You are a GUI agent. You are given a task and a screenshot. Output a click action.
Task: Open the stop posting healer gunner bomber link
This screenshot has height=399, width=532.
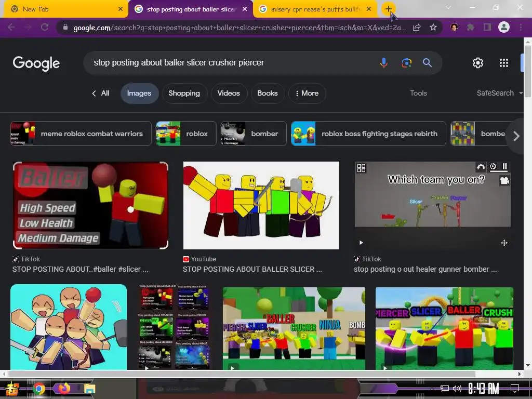[425, 269]
